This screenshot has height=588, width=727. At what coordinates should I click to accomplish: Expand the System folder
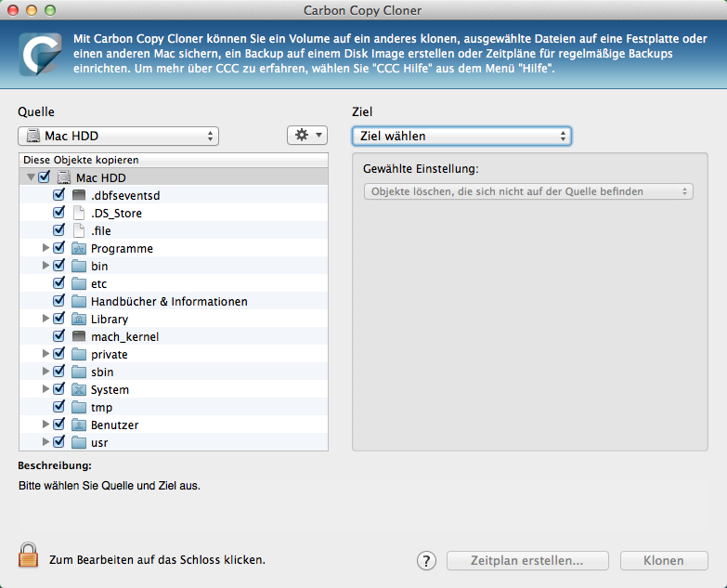(45, 388)
